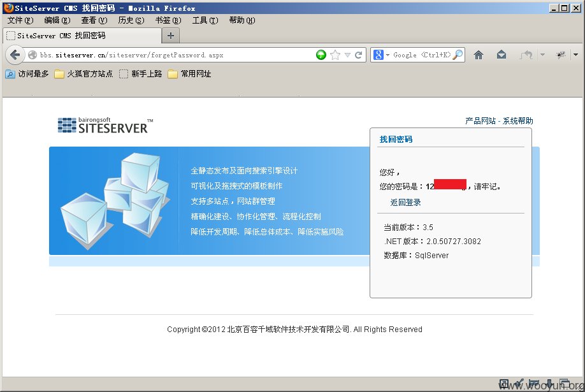This screenshot has width=585, height=392.
Task: Open the 火狐官方站点 bookmark folder
Action: tap(83, 74)
